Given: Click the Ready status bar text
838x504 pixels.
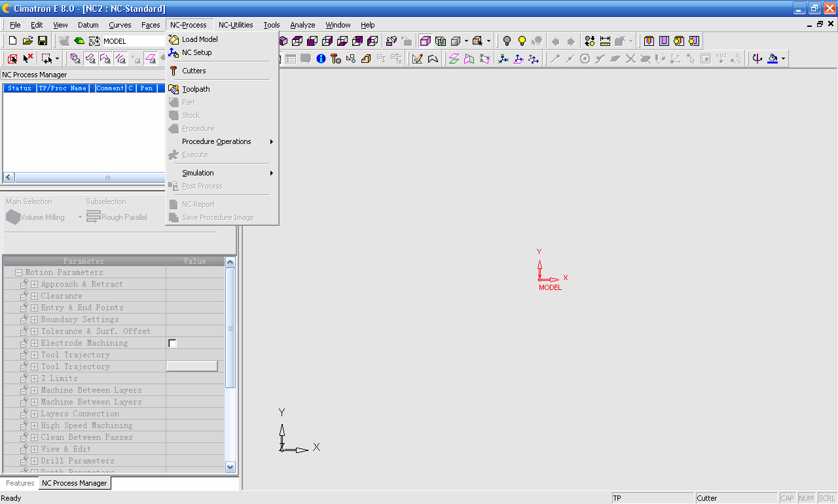Looking at the screenshot, I should [11, 498].
